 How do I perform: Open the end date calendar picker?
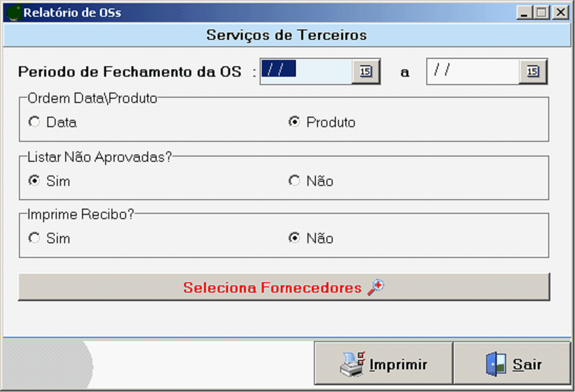pyautogui.click(x=533, y=71)
